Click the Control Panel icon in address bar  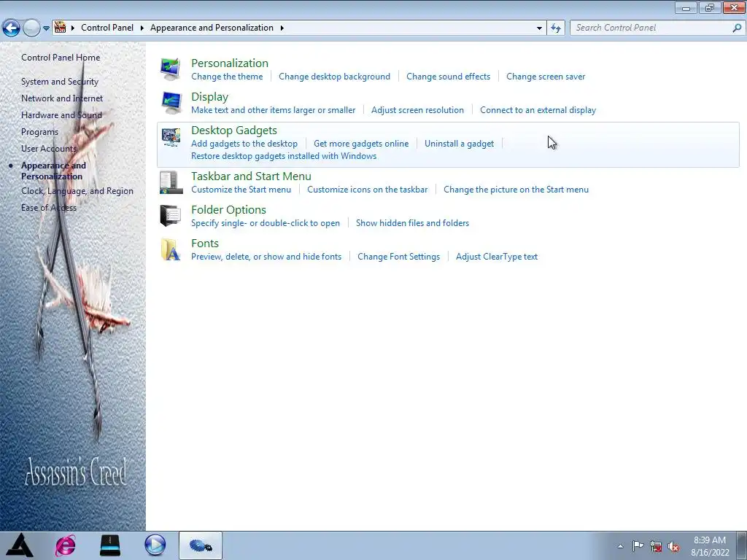(x=60, y=28)
